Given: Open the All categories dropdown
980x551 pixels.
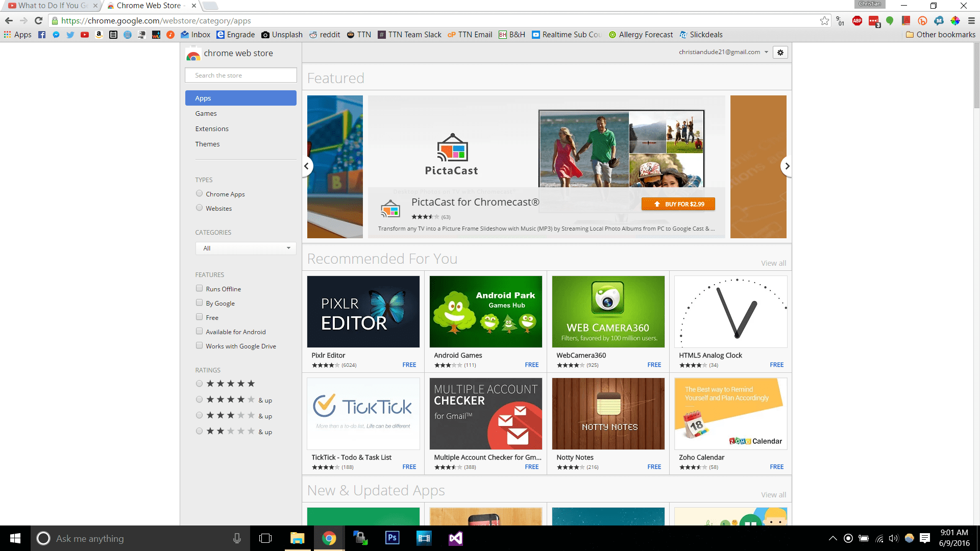Looking at the screenshot, I should 246,248.
